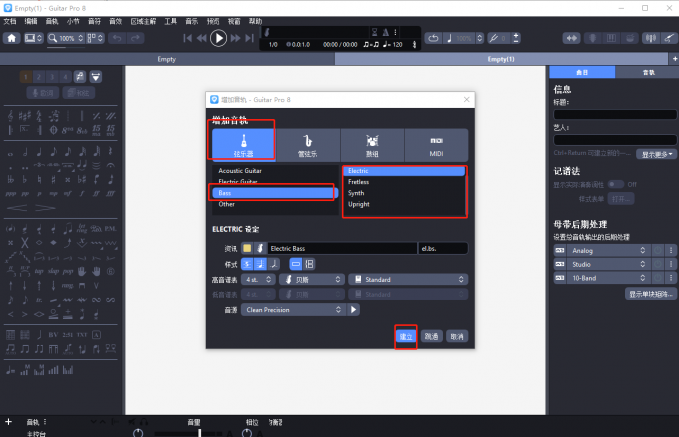Select the stringed instrument category icon
The height and width of the screenshot is (437, 679).
point(242,143)
